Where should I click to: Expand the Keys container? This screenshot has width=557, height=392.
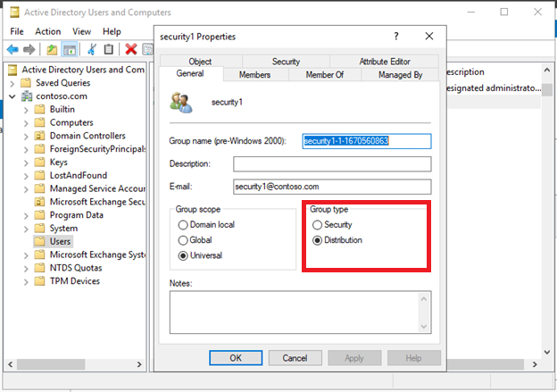tap(26, 163)
